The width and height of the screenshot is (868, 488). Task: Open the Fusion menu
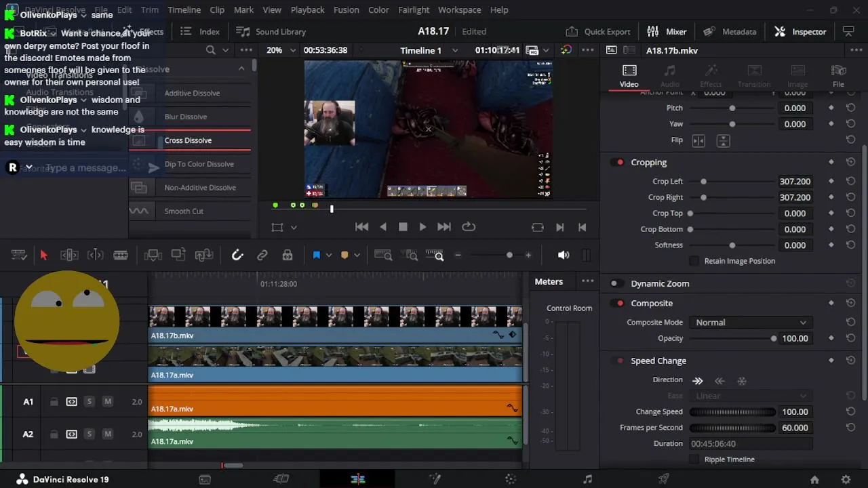click(346, 9)
